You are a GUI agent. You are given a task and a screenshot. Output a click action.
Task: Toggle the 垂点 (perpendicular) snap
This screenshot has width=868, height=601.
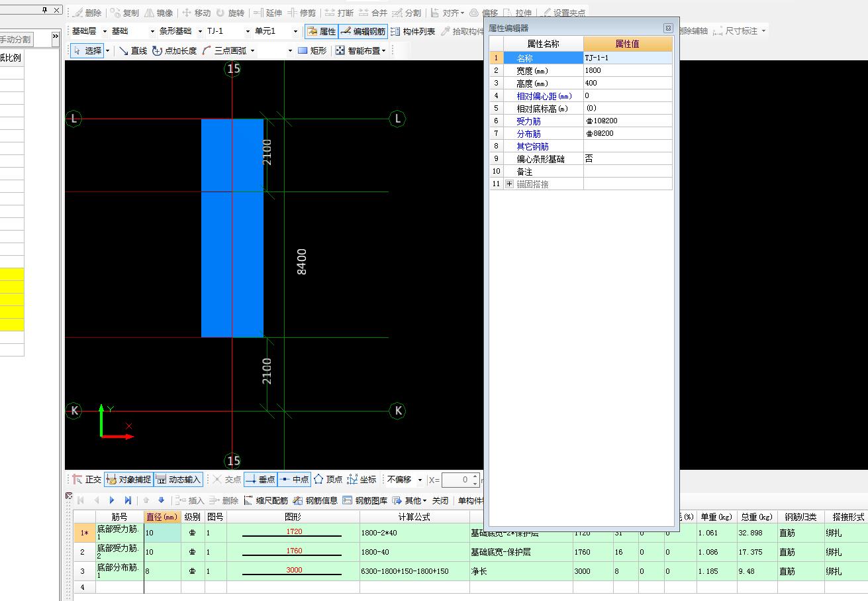pyautogui.click(x=260, y=480)
